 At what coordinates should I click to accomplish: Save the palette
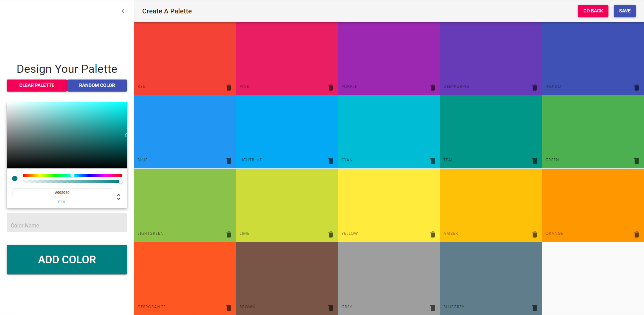(x=624, y=11)
